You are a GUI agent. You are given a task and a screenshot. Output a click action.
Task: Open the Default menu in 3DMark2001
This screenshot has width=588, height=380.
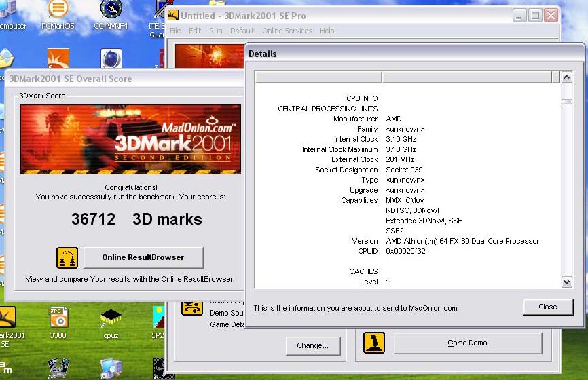point(242,31)
